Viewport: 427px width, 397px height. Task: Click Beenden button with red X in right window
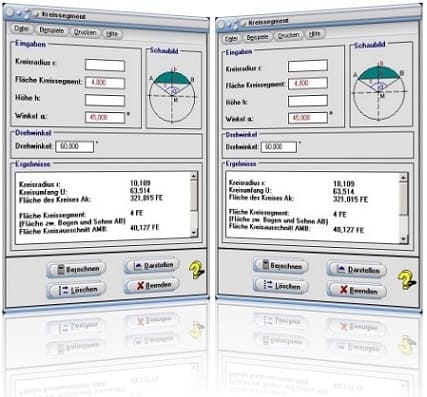357,290
